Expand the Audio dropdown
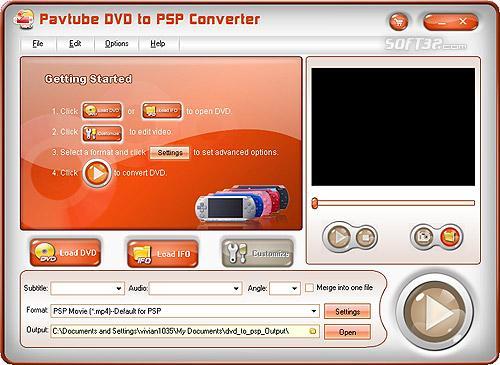Image resolution: width=500 pixels, height=365 pixels. click(x=236, y=289)
